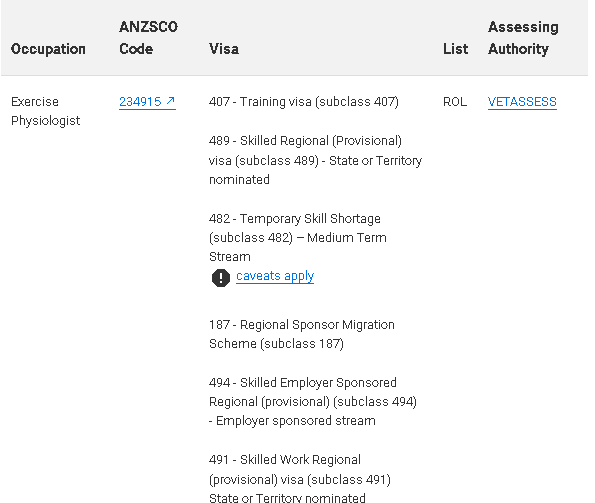
Task: Open the caveats apply link
Action: (x=275, y=276)
